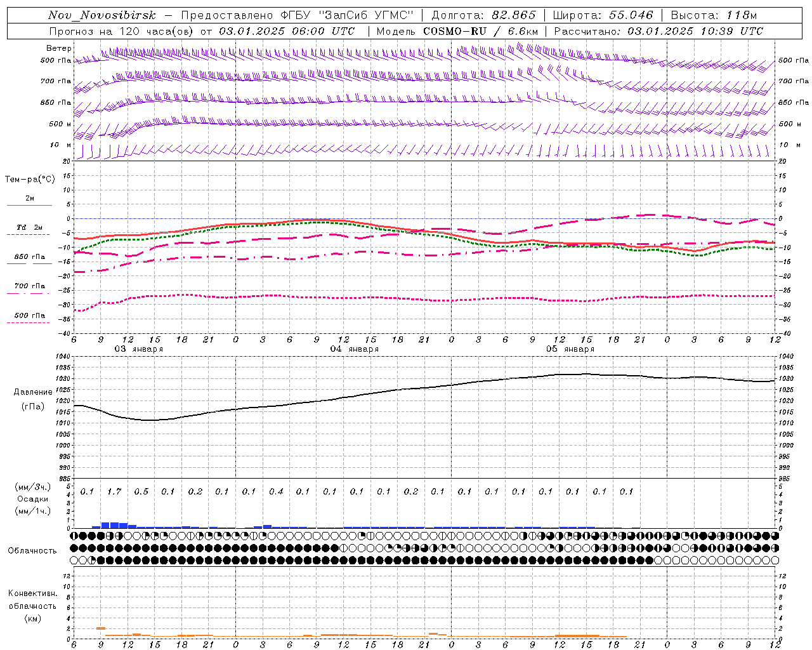
Task: Click the Прогноз на 120 часа(ов) text
Action: [x=122, y=31]
